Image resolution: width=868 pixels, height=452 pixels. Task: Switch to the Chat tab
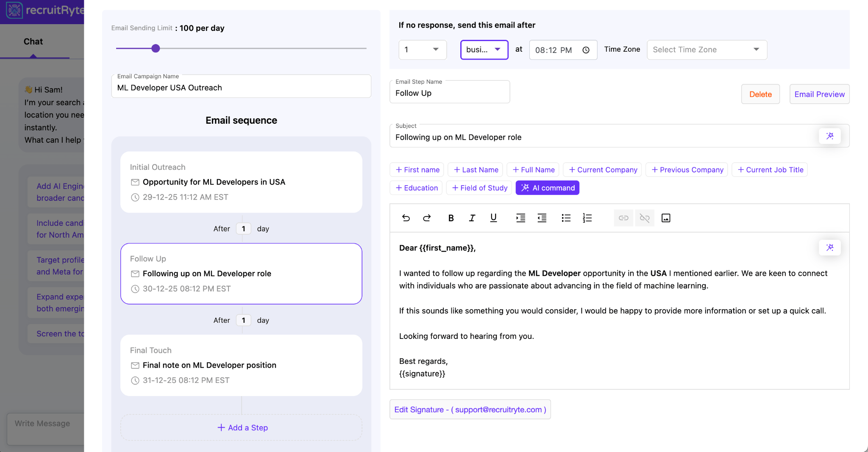(x=33, y=41)
